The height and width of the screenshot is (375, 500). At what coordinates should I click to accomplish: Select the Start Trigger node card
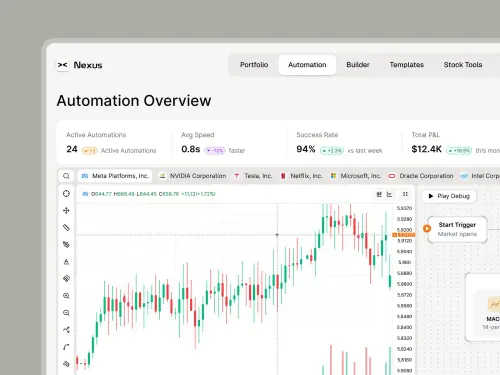pyautogui.click(x=457, y=229)
